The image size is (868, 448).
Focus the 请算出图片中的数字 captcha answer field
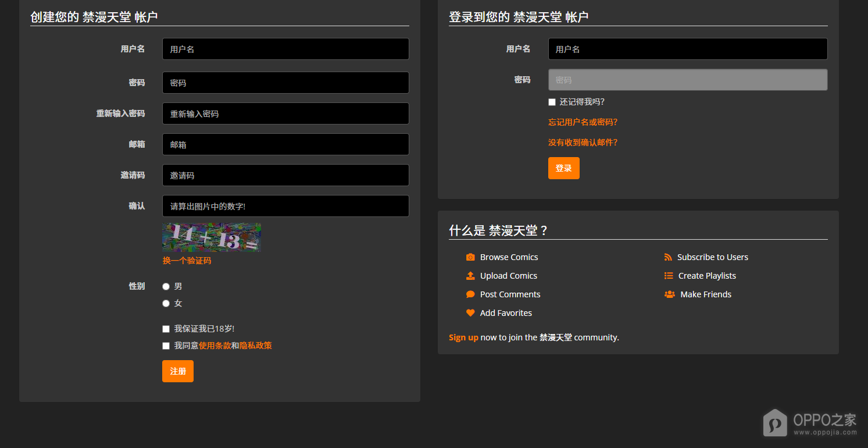point(285,206)
